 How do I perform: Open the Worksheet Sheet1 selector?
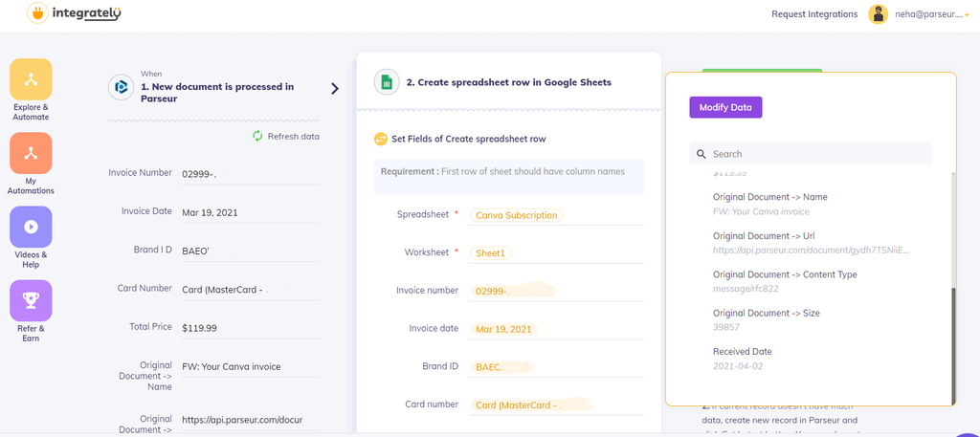tap(493, 253)
